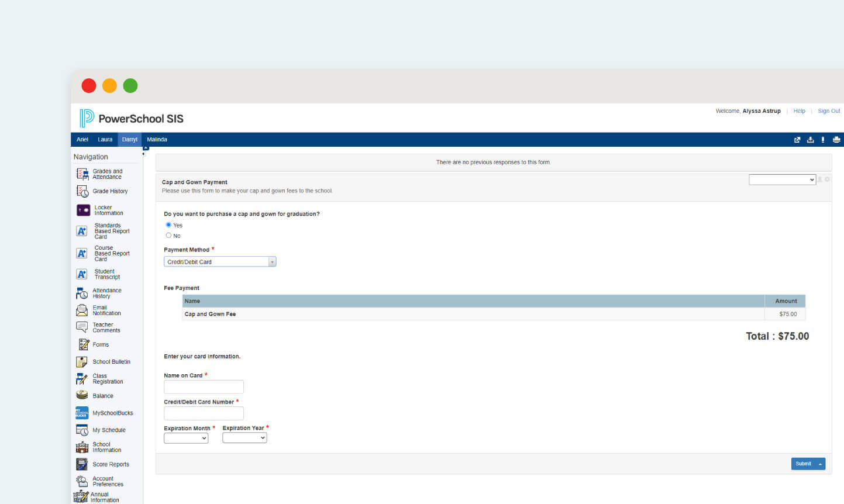This screenshot has height=504, width=844.
Task: Switch to the Ariel student tab
Action: click(82, 139)
